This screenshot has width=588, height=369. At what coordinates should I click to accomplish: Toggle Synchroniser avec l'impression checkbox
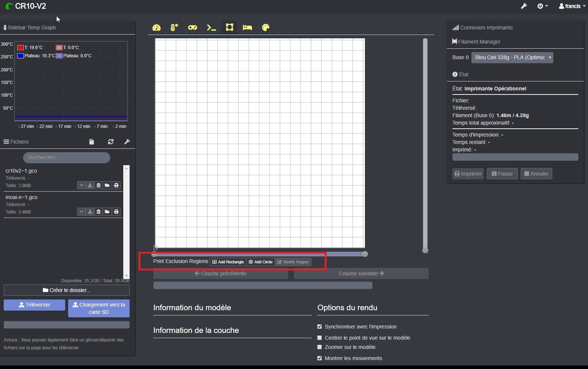click(320, 327)
